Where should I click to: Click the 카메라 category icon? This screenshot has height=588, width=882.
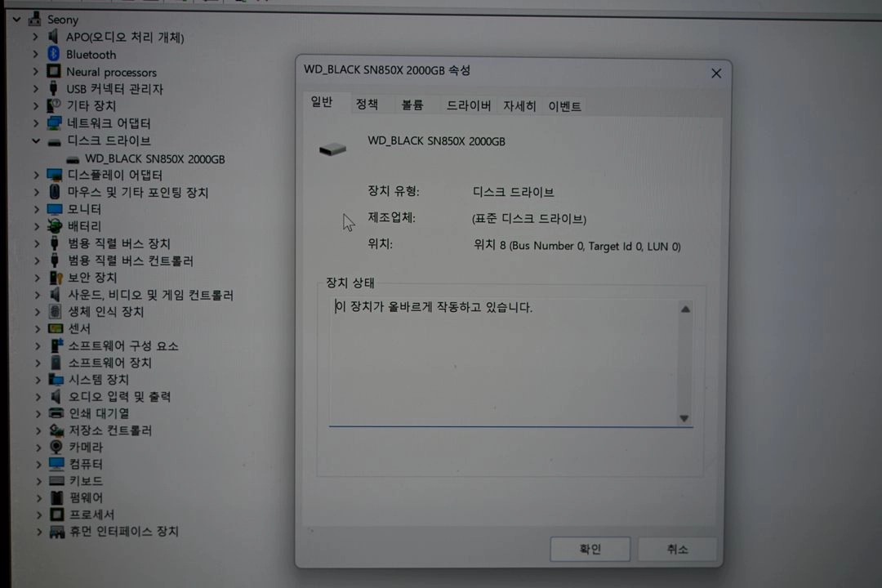56,447
